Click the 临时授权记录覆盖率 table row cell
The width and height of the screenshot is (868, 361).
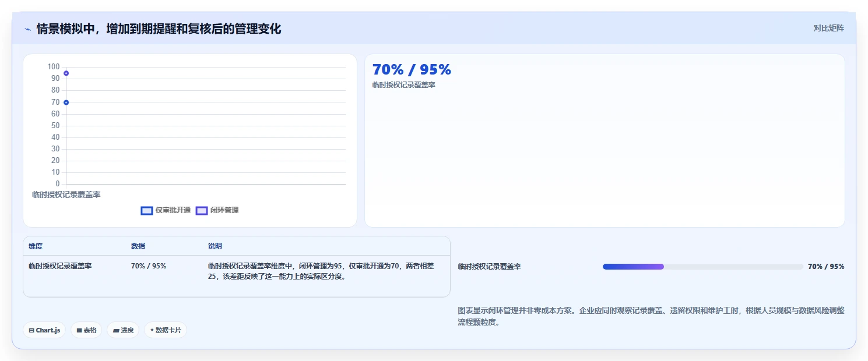(60, 266)
